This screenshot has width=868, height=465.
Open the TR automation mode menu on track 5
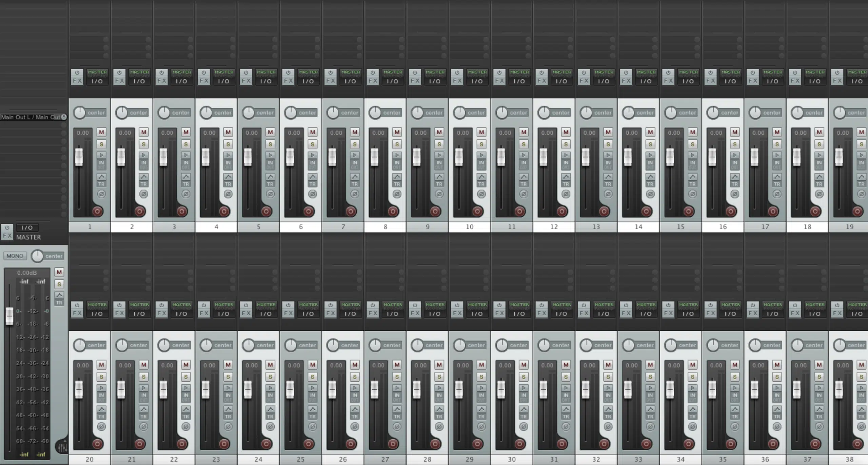click(270, 184)
